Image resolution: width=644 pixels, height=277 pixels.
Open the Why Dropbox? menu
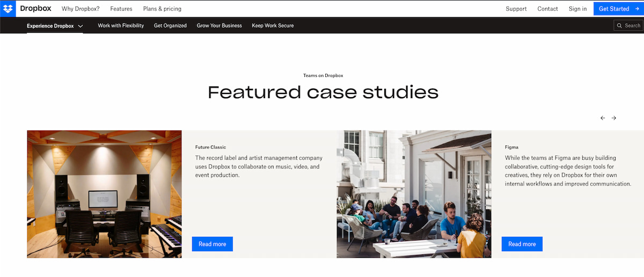pos(80,9)
